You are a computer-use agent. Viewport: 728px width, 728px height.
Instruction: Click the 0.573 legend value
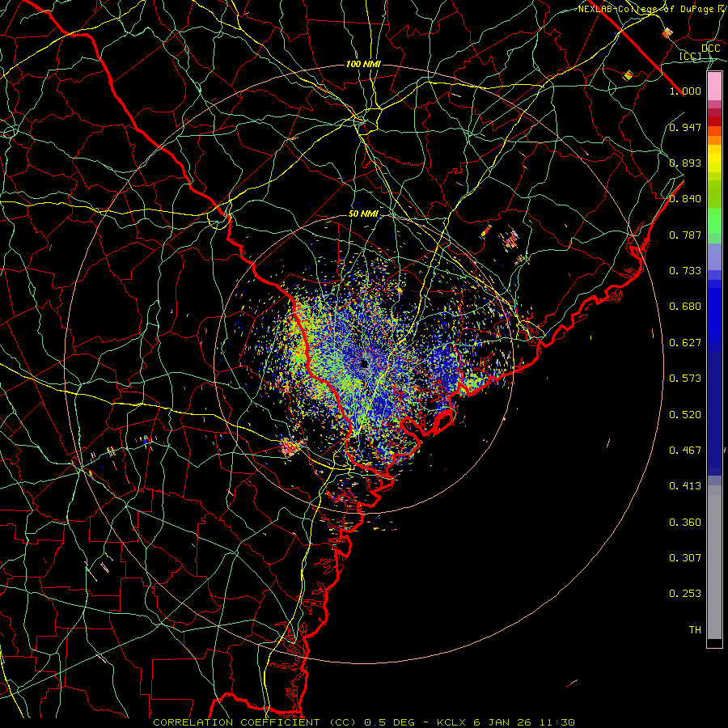click(x=685, y=379)
